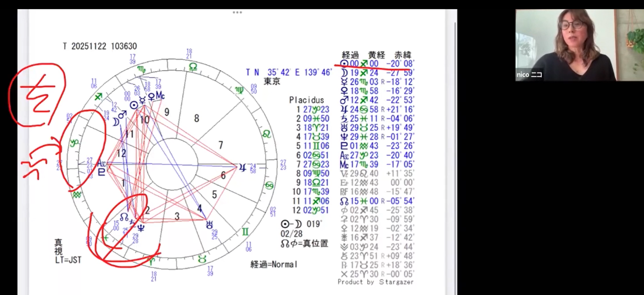Select the nico video thumbnail
This screenshot has width=644, height=295.
[x=579, y=45]
